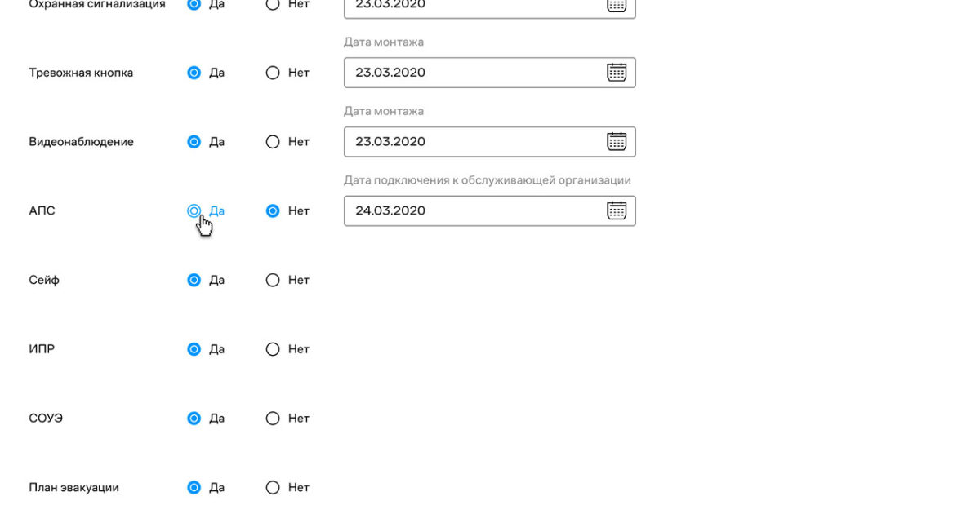Choose Нет for Сейф
980x514 pixels.
pyautogui.click(x=273, y=280)
